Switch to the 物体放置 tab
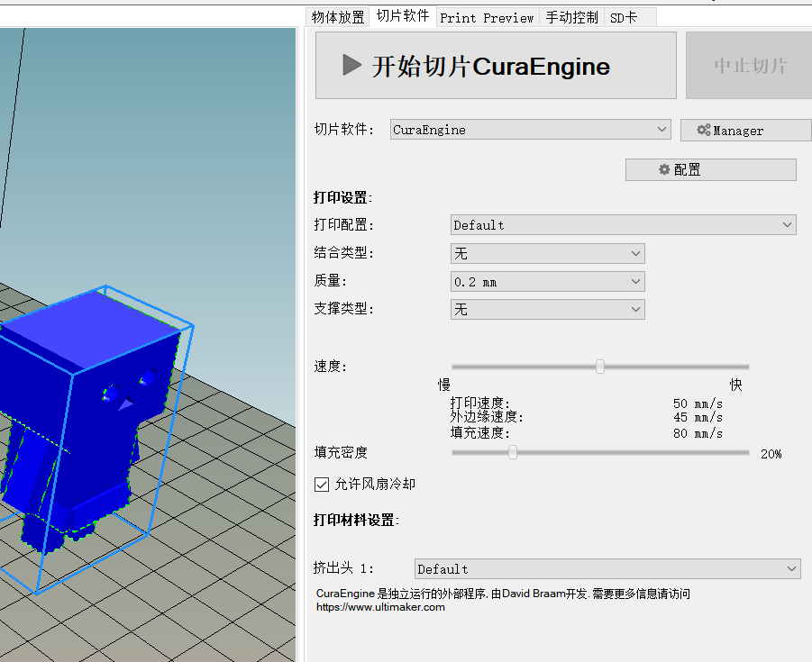The image size is (812, 662). (338, 16)
